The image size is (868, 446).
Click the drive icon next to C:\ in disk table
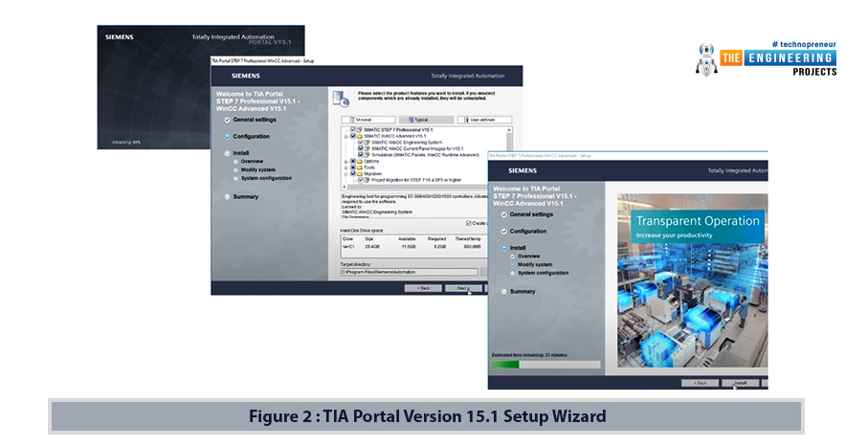pos(345,247)
